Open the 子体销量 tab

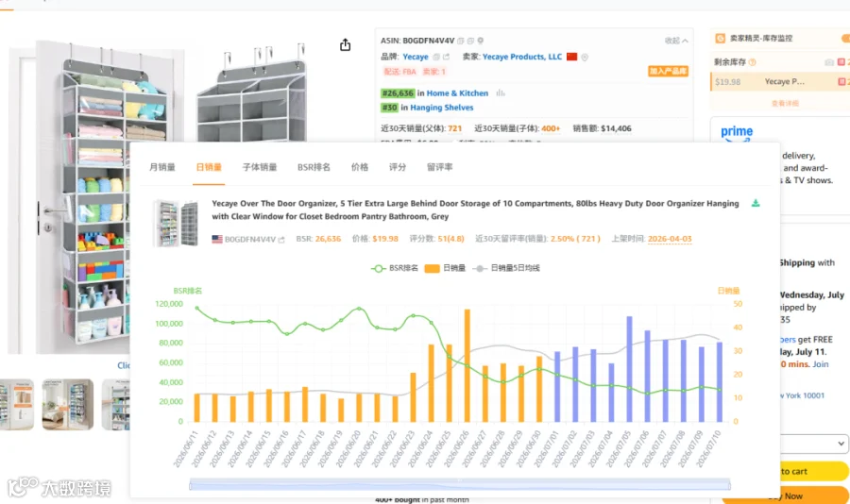click(260, 167)
